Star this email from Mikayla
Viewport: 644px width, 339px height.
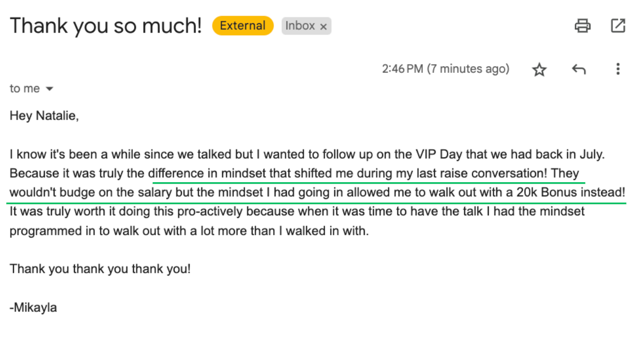(539, 70)
